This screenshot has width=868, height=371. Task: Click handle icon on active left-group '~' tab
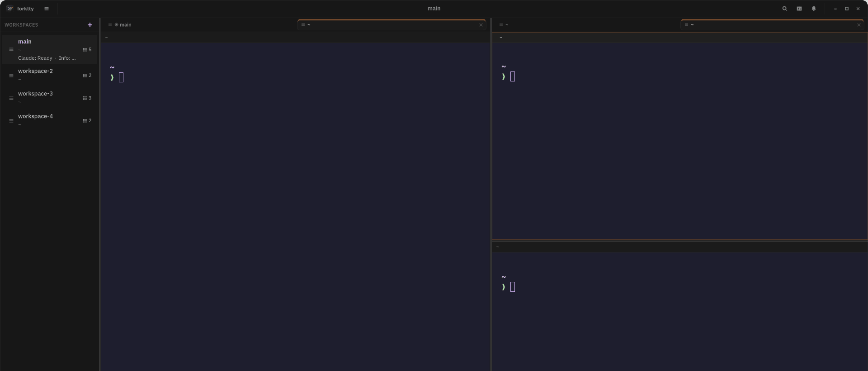pos(303,25)
